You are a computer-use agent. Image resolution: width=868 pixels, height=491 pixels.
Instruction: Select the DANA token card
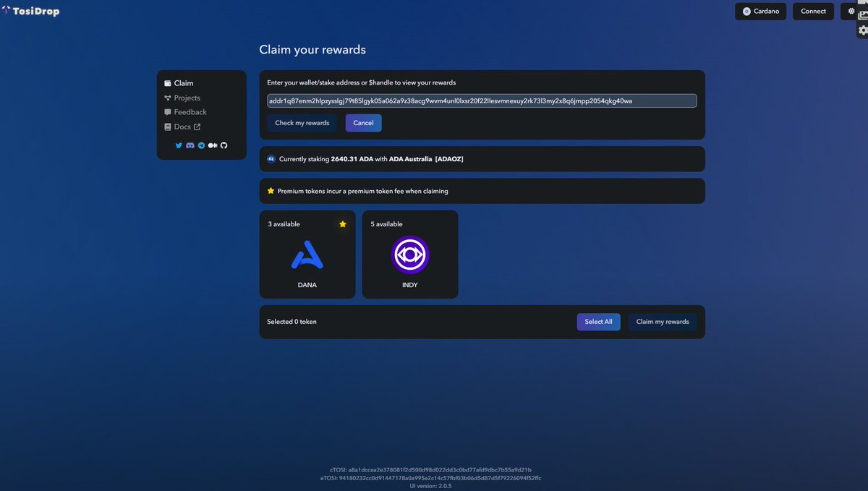[307, 254]
